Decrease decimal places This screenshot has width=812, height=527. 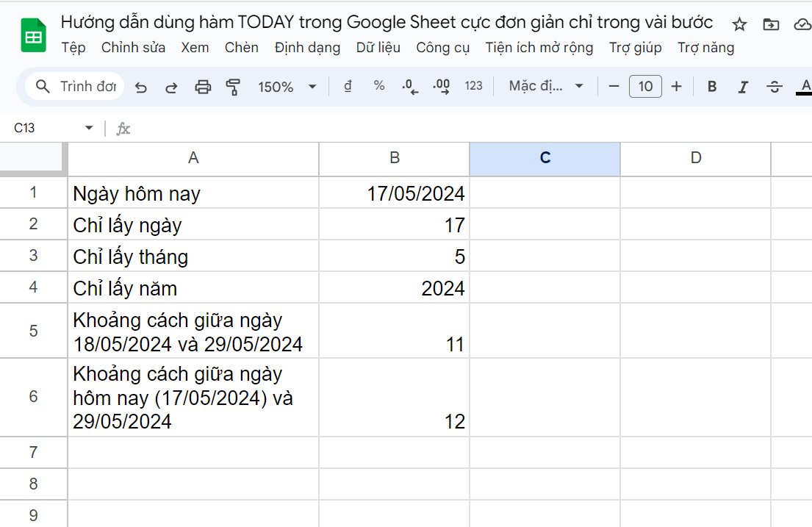click(x=409, y=86)
